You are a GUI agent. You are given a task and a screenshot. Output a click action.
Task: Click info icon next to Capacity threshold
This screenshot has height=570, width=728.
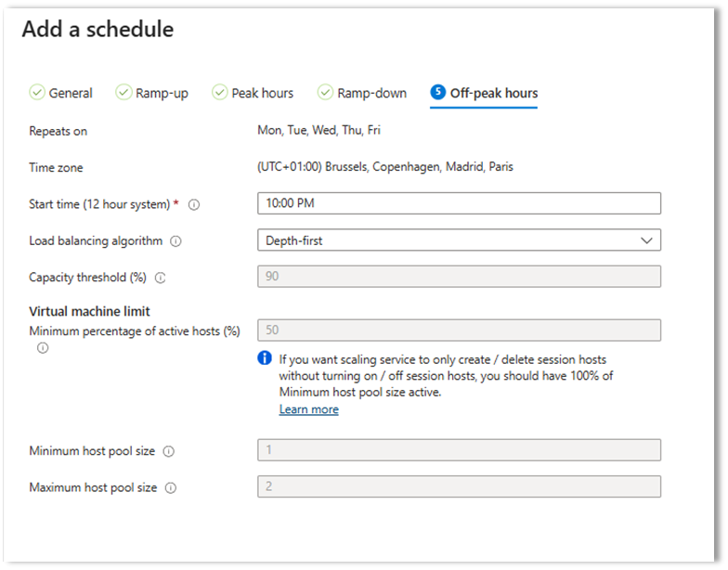click(x=161, y=278)
